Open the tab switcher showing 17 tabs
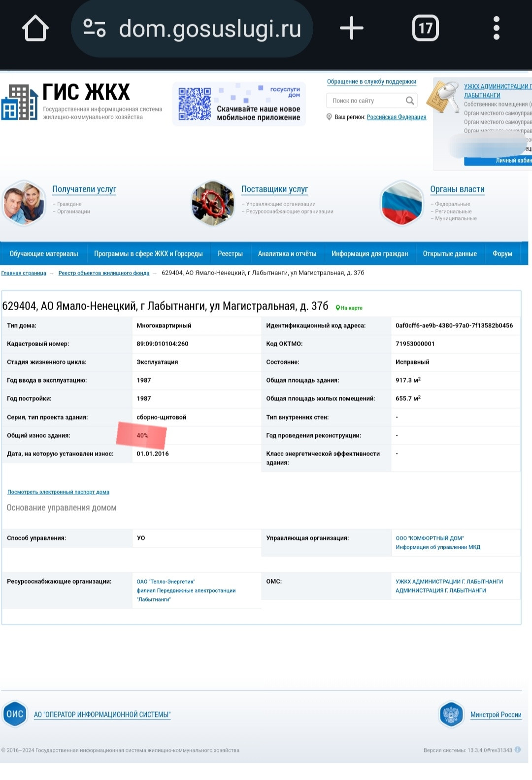This screenshot has height=780, width=532. (426, 28)
